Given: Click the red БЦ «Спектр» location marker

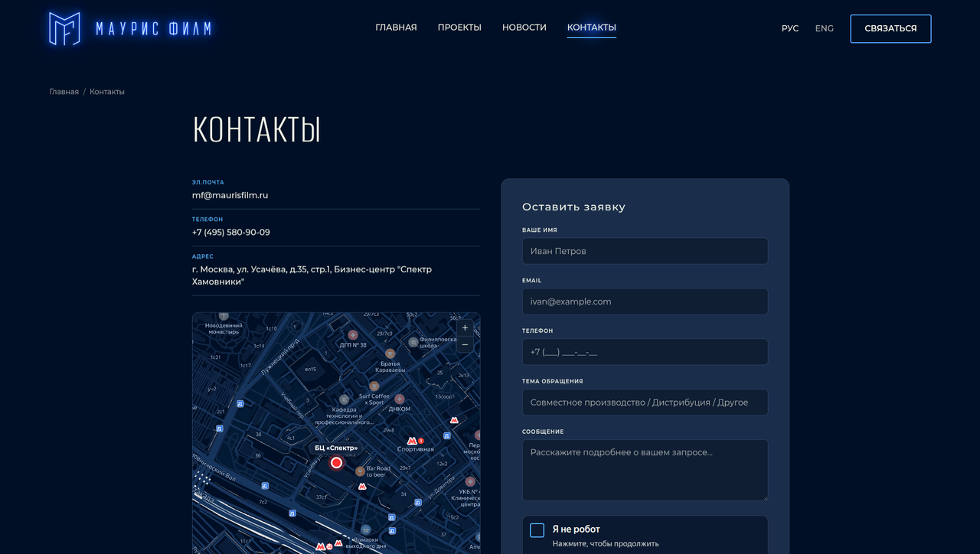Looking at the screenshot, I should (x=336, y=462).
